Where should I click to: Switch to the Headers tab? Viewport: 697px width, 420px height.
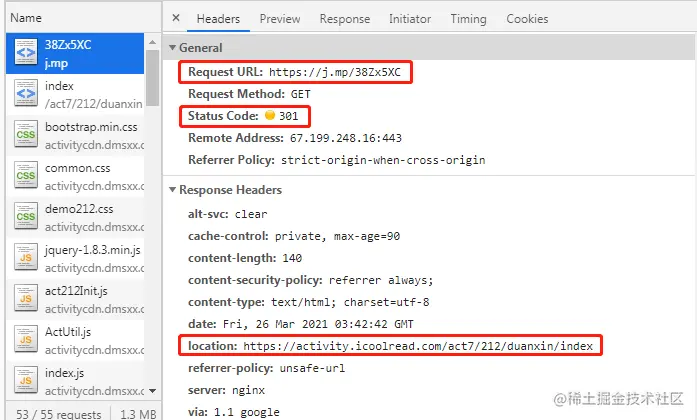(218, 19)
